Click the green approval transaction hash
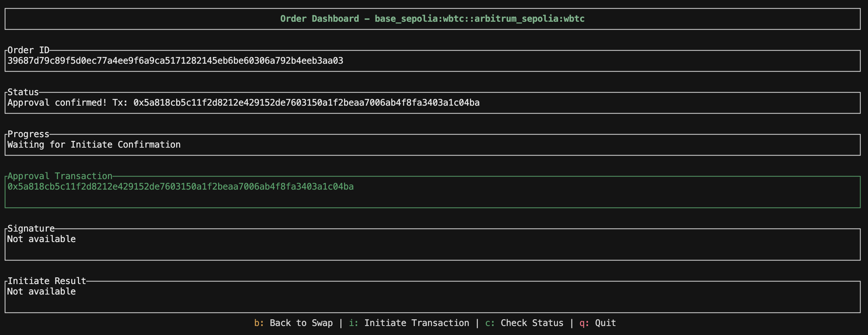 tap(181, 187)
